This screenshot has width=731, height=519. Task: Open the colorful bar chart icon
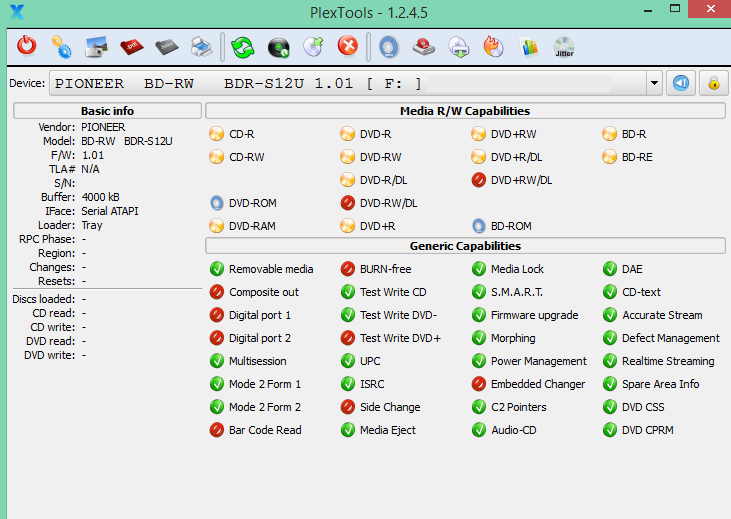[x=529, y=47]
